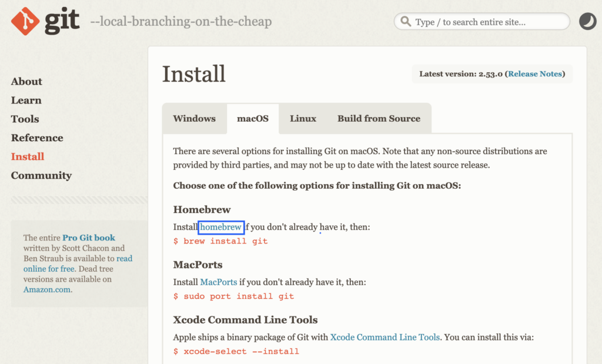Select Install in sidebar navigation

click(x=28, y=157)
